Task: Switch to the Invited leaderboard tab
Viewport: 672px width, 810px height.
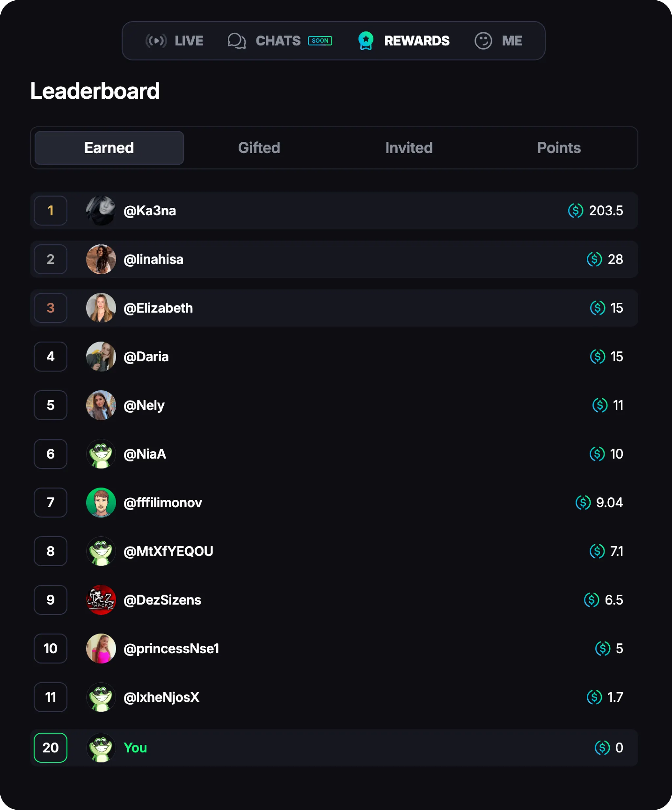Action: [409, 148]
